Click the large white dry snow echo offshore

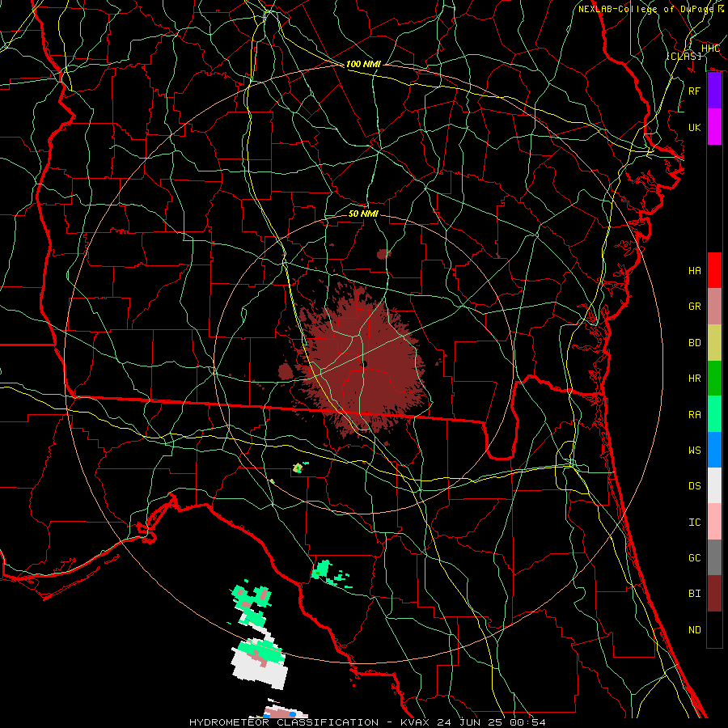pyautogui.click(x=260, y=667)
